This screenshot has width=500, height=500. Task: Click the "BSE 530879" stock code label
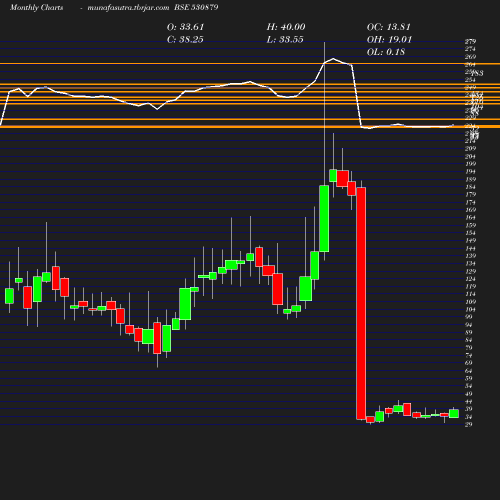pos(196,7)
